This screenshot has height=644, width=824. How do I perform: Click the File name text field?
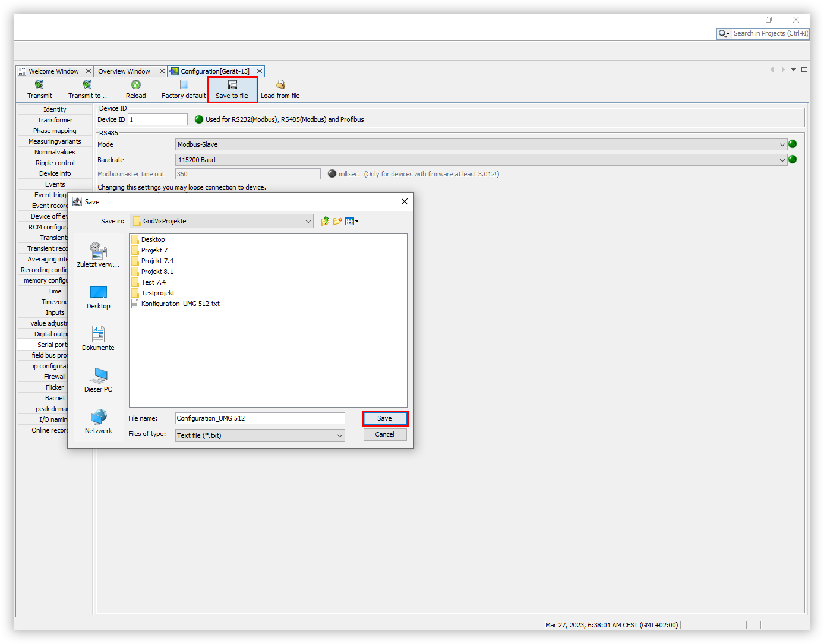coord(260,418)
